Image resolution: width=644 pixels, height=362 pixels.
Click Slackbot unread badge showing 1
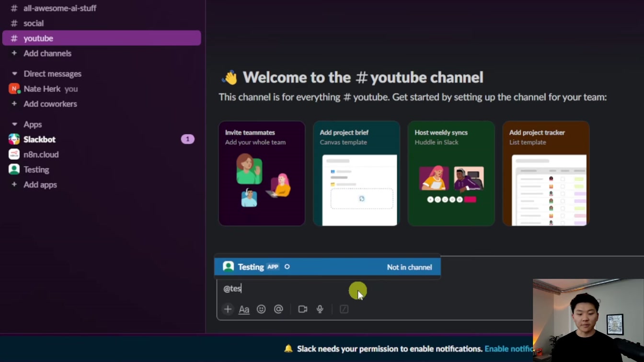click(x=187, y=139)
